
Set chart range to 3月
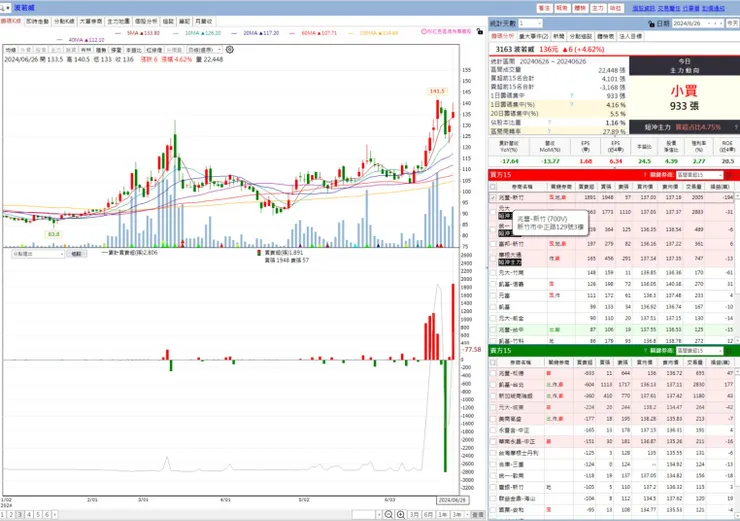coord(414,514)
